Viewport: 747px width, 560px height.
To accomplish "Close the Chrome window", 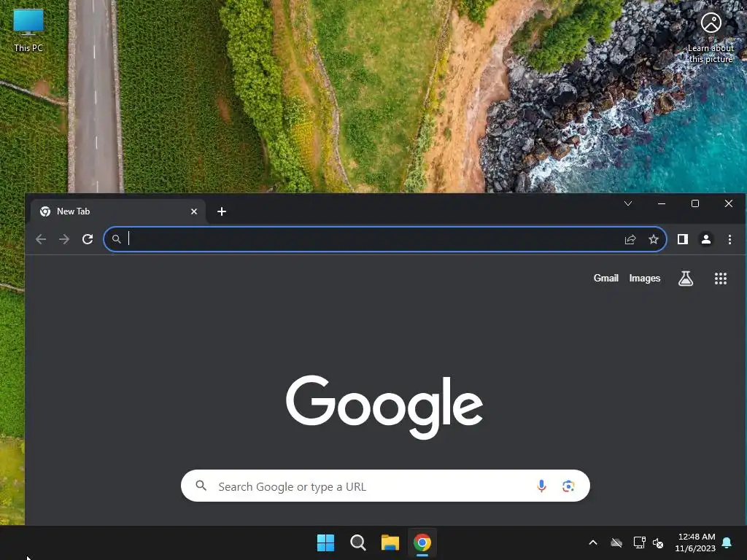I will click(729, 204).
